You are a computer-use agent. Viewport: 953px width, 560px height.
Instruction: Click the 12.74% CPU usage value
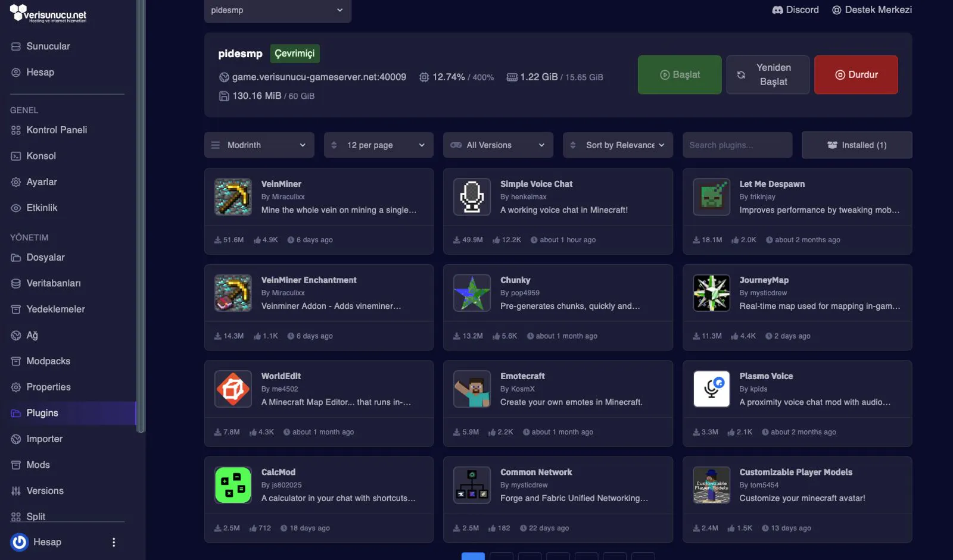449,77
